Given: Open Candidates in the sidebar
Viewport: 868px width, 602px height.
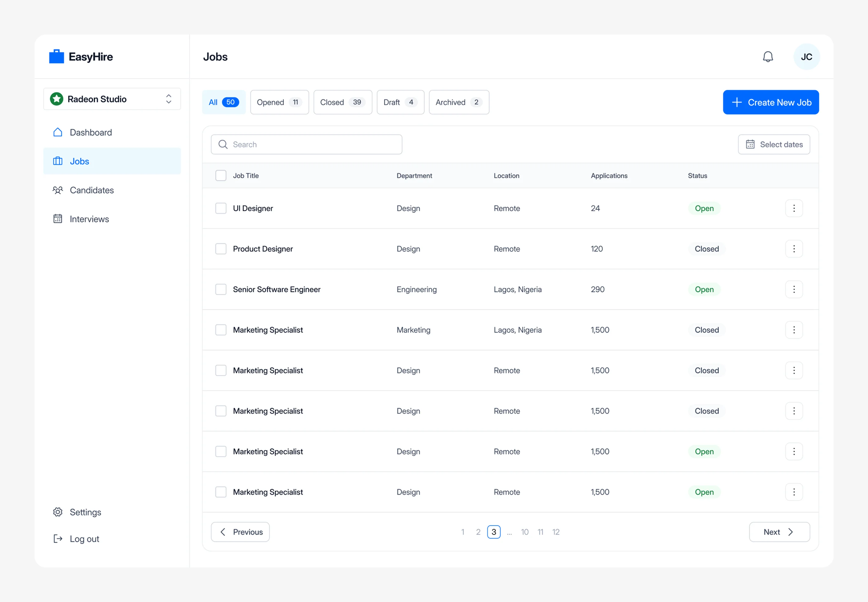Looking at the screenshot, I should click(112, 190).
